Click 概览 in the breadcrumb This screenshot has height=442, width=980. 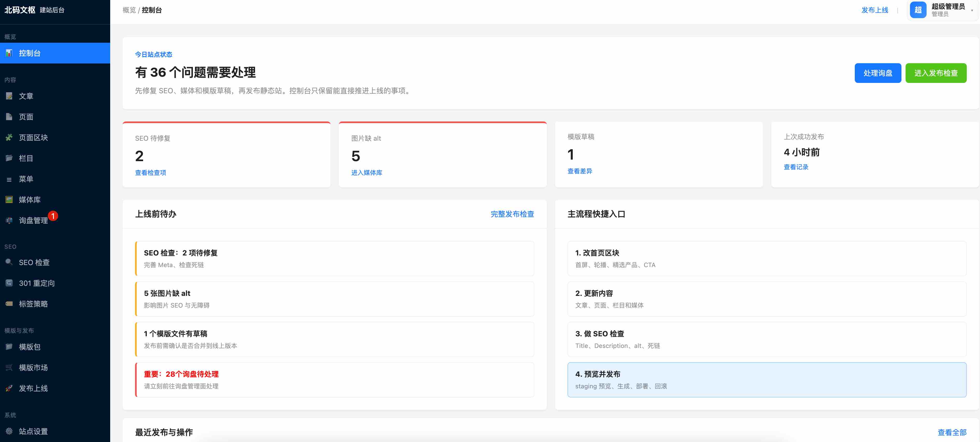pos(129,10)
